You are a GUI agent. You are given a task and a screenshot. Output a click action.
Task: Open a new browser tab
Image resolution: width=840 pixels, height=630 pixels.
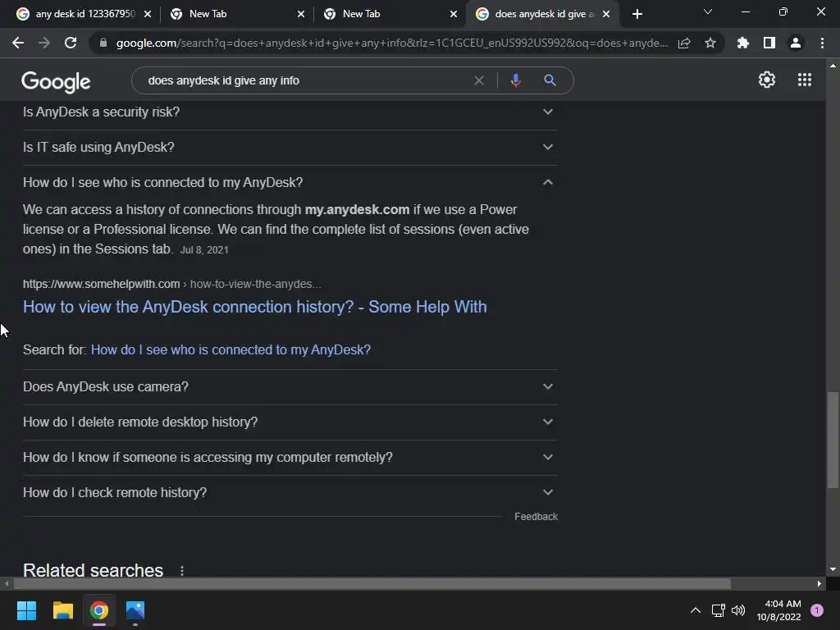click(x=637, y=14)
